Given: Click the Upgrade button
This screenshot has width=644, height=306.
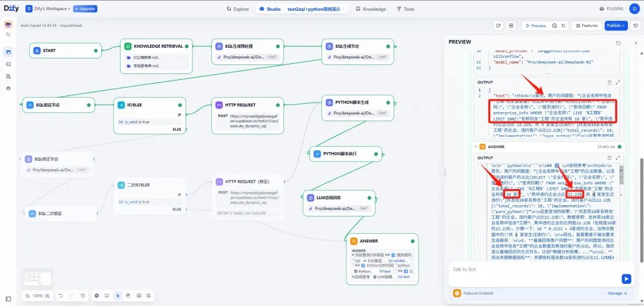Looking at the screenshot, I should (85, 8).
